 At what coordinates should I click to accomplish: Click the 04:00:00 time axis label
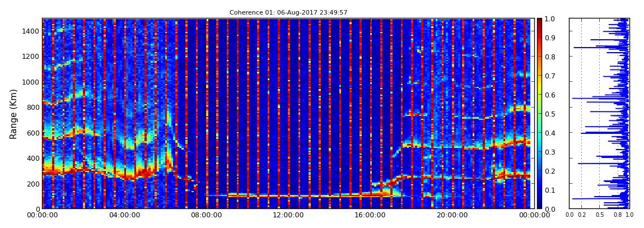tap(125, 215)
